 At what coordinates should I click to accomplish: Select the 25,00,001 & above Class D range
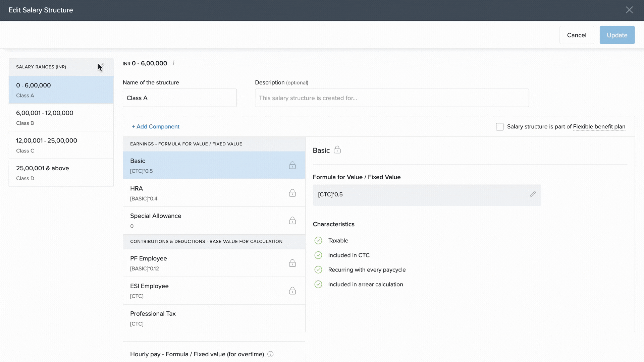(61, 173)
